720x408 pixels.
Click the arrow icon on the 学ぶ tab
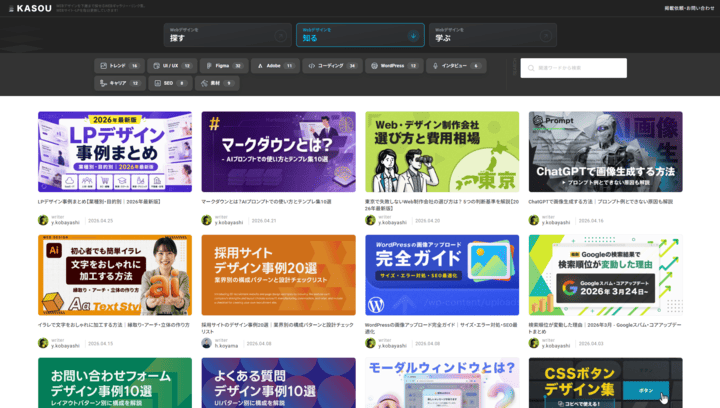coord(546,36)
